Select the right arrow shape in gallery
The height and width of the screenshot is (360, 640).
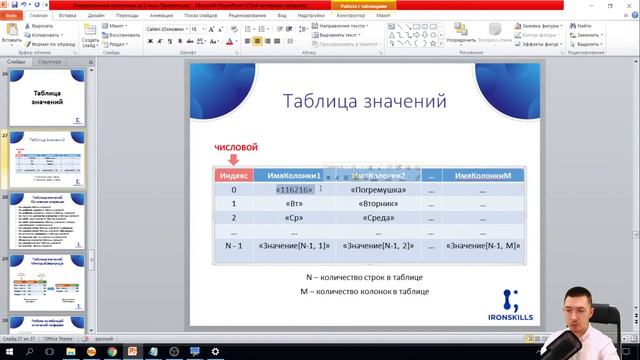pos(416,35)
